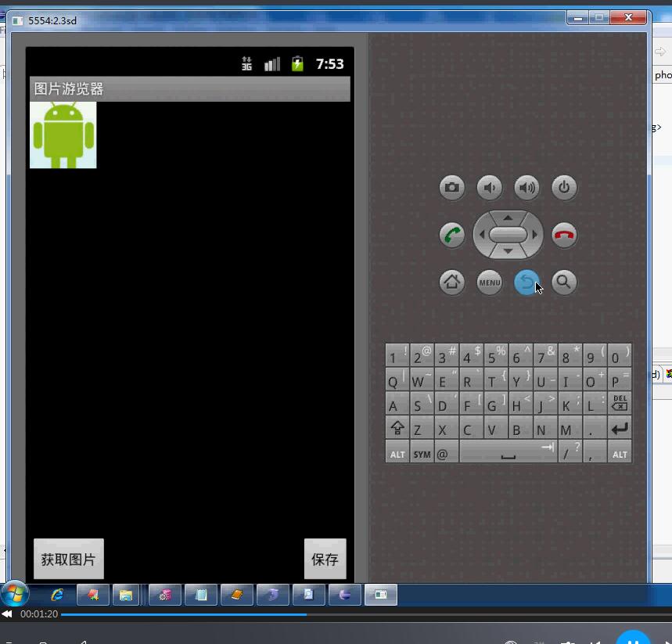Click the comma key beside the right ALT
Image resolution: width=672 pixels, height=644 pixels.
click(x=595, y=453)
